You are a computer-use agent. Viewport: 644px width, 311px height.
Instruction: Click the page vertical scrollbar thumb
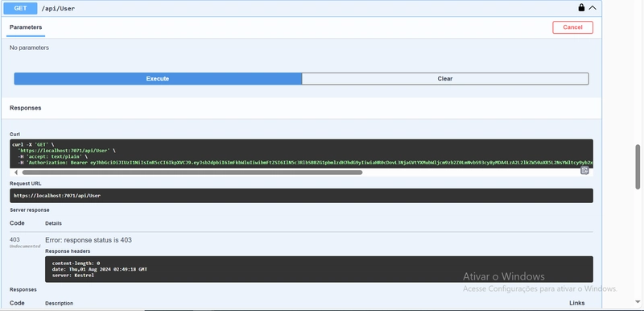[638, 167]
